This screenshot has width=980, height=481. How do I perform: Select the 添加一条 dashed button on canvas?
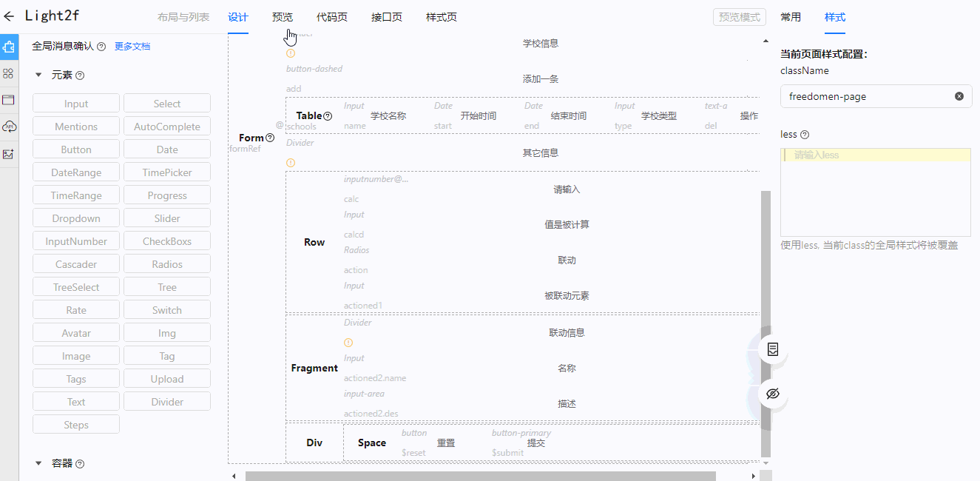click(x=541, y=79)
